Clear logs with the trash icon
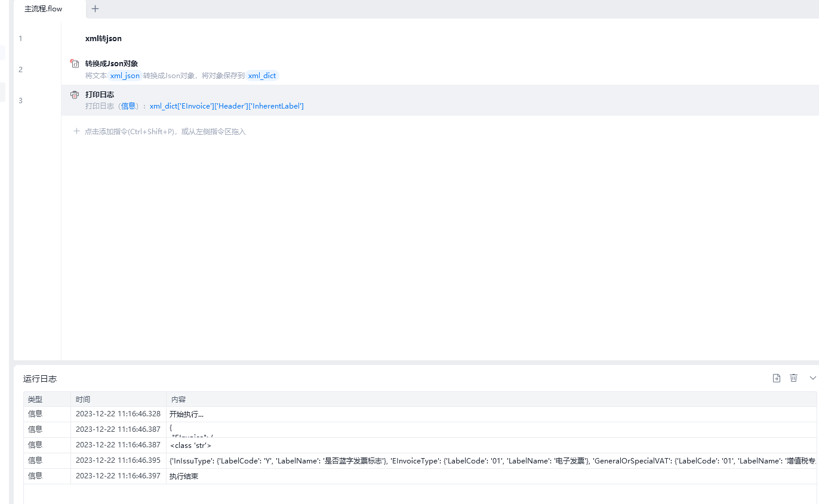Viewport: 819px width, 504px height. coord(793,378)
